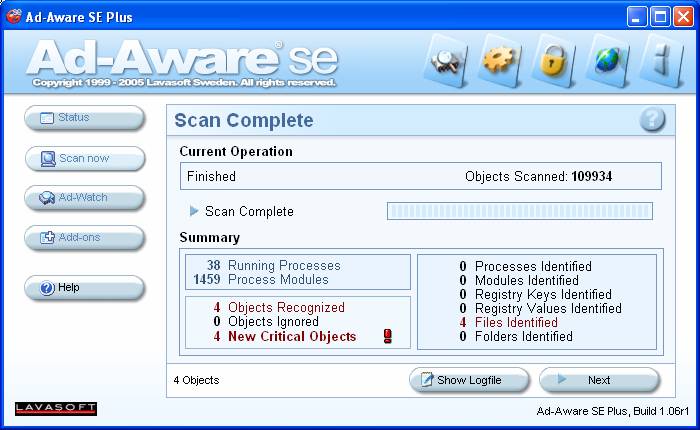Maximize the Ad-Aware window
The image size is (700, 430).
pos(660,17)
